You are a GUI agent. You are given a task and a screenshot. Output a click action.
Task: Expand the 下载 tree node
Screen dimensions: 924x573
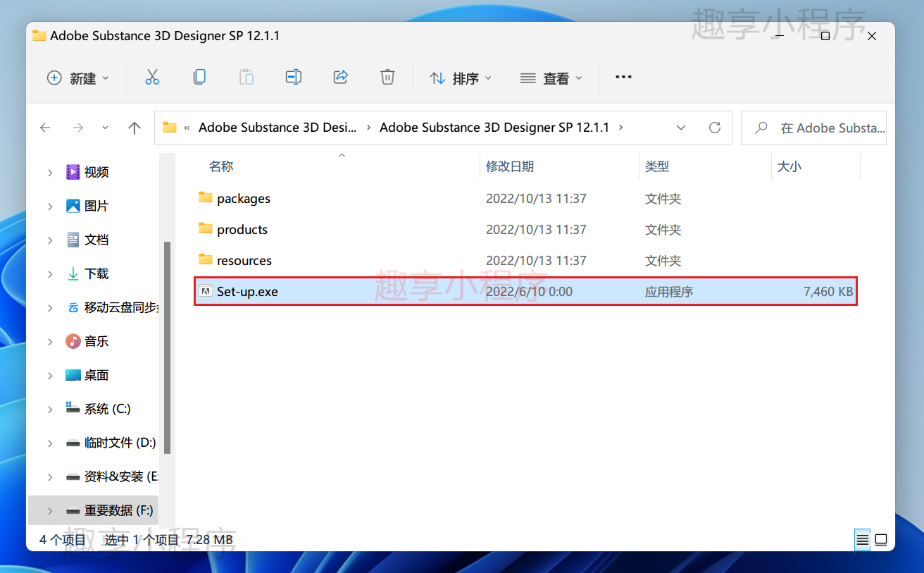pyautogui.click(x=50, y=273)
